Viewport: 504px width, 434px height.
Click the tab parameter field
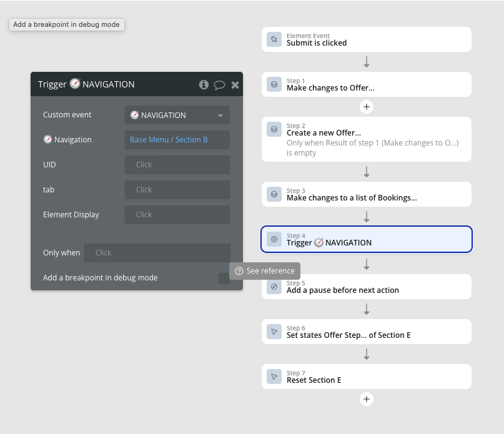(x=177, y=190)
